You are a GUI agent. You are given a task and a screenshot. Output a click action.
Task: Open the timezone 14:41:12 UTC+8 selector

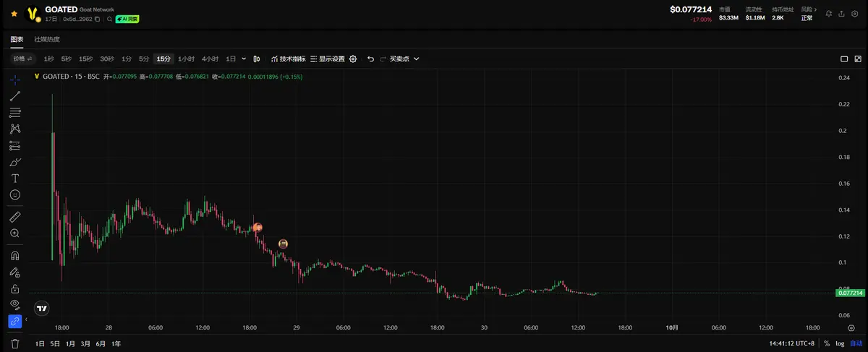[x=792, y=343]
